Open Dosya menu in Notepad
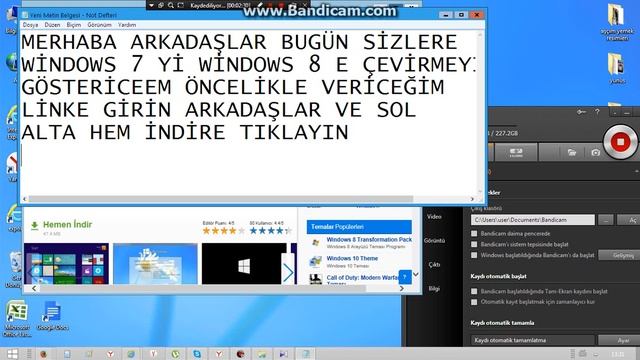The height and width of the screenshot is (360, 640). point(30,25)
